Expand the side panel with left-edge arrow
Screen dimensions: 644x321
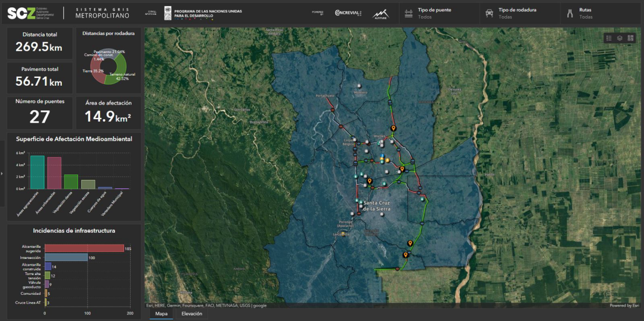[2, 173]
